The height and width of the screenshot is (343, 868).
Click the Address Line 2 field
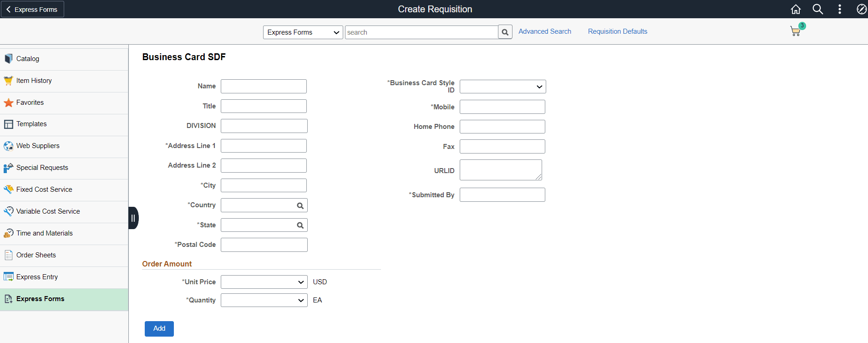pyautogui.click(x=264, y=166)
